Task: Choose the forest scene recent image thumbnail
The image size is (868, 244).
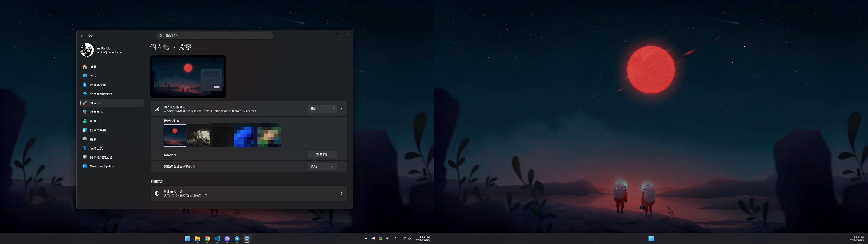Action: 198,136
